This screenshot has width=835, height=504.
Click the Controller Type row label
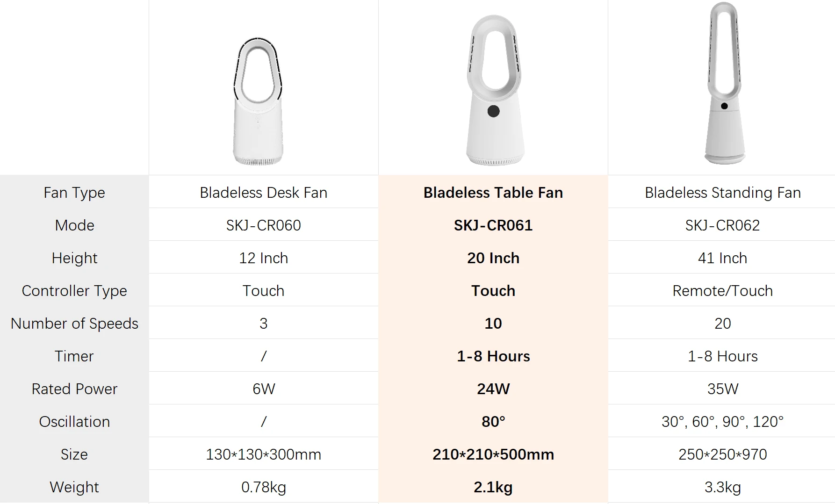pos(74,291)
